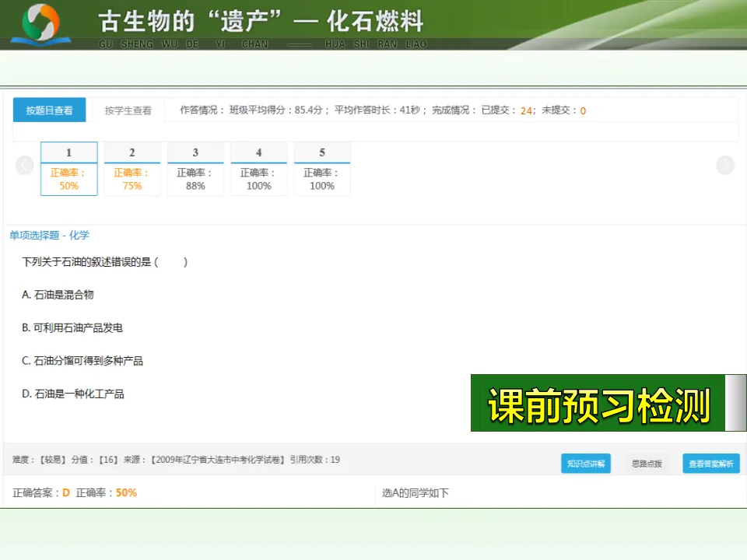Open question 1 card with 50% accuracy
Image resolution: width=747 pixels, height=560 pixels.
pos(69,169)
